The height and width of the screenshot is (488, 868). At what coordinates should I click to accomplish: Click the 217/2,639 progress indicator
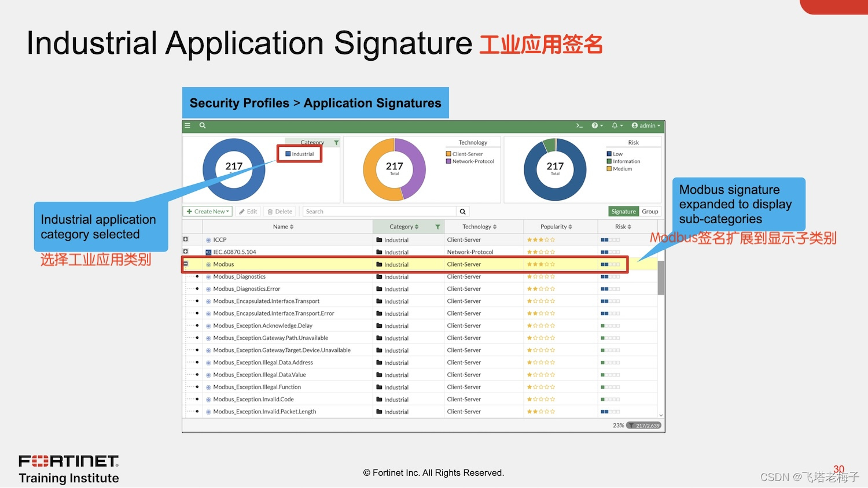click(x=643, y=426)
